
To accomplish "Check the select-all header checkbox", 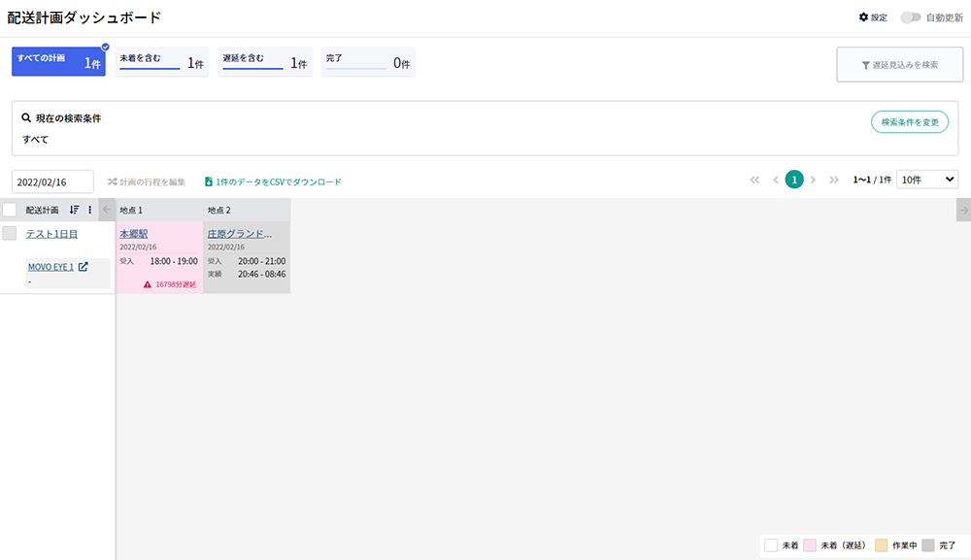I will (10, 210).
